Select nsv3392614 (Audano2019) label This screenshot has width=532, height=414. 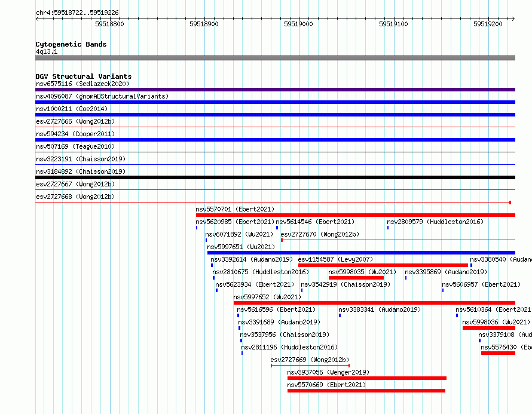click(x=252, y=259)
